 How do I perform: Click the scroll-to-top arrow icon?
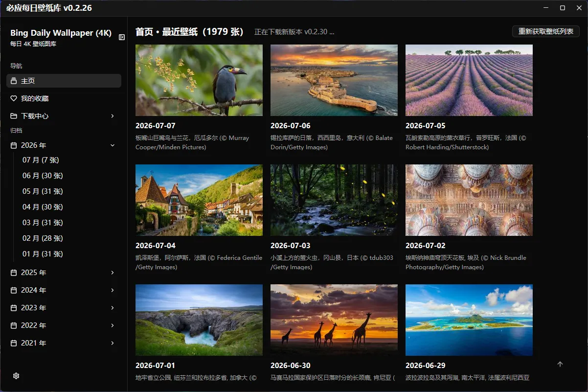tap(560, 364)
